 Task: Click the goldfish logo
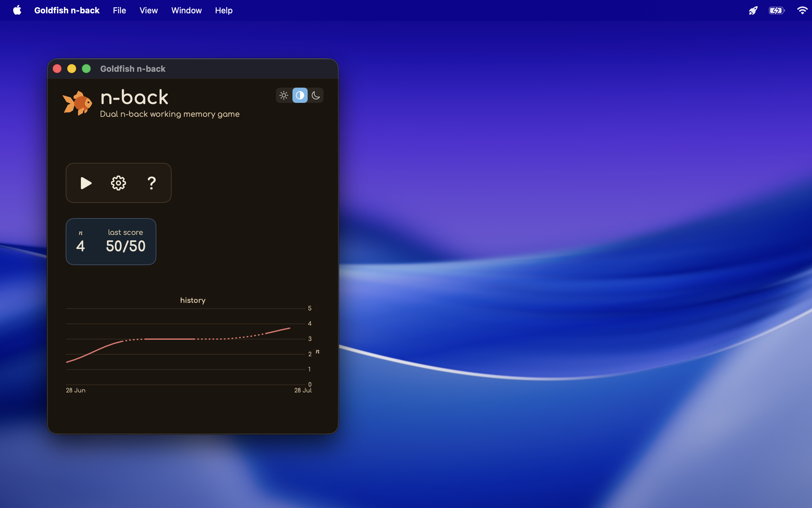[x=77, y=103]
